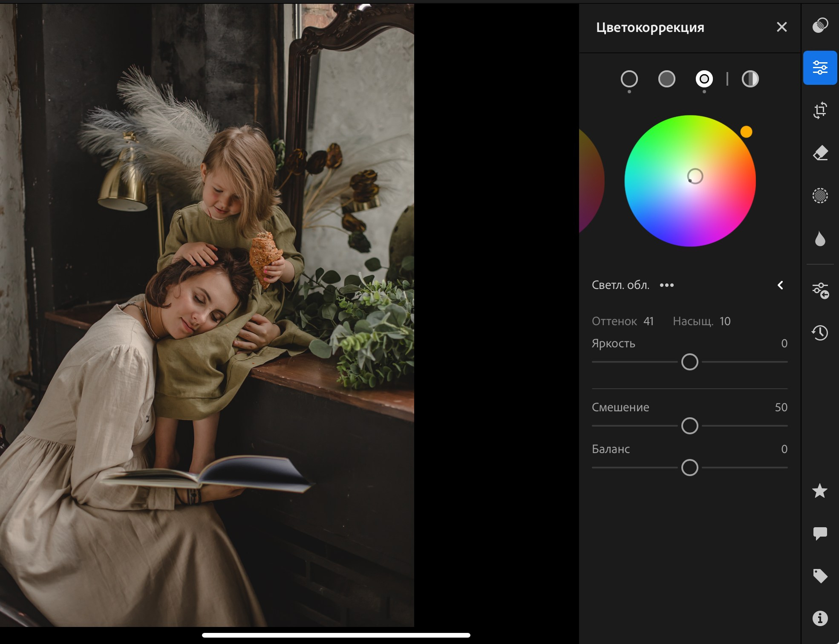Viewport: 839px width, 644px height.
Task: Close the Цветокоррекция panel
Action: (781, 27)
